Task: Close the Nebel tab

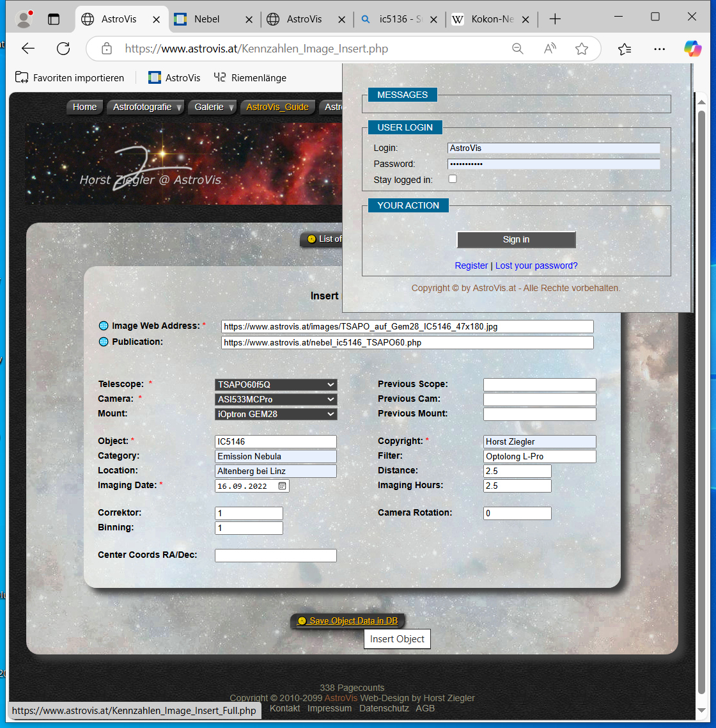Action: pyautogui.click(x=249, y=19)
